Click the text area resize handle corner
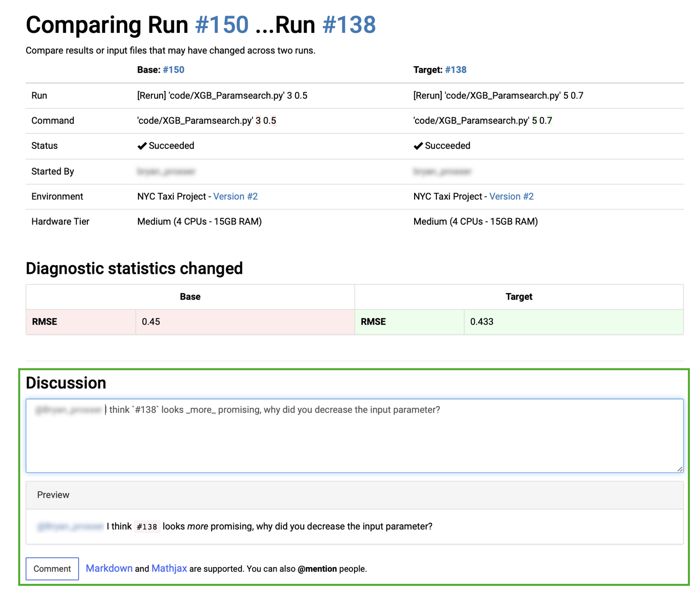 click(680, 469)
